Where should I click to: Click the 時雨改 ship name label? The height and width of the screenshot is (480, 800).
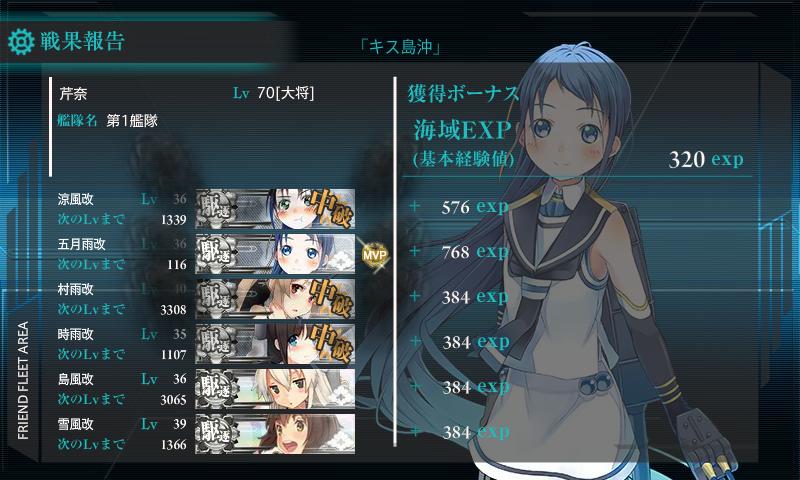tap(76, 334)
